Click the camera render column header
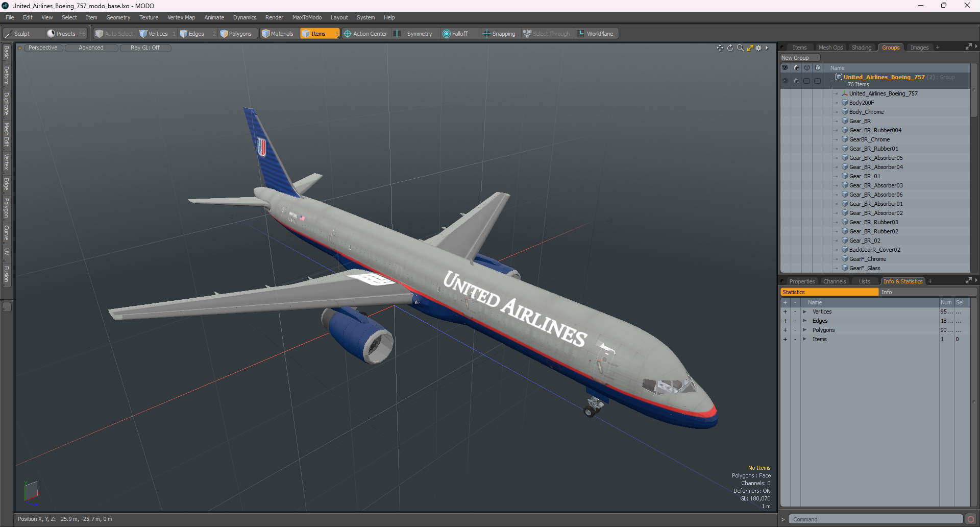Viewport: 980px width, 527px height. (x=796, y=67)
